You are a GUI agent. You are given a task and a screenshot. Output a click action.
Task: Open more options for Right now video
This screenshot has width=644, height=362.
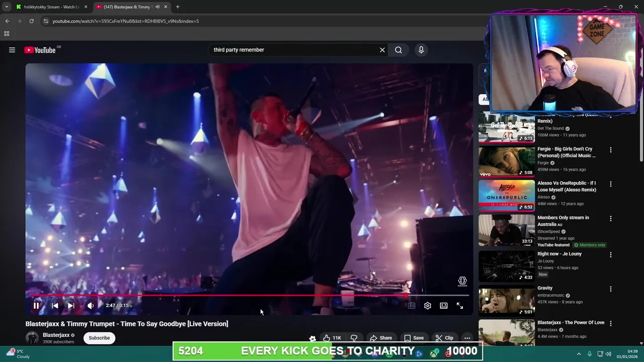(611, 255)
